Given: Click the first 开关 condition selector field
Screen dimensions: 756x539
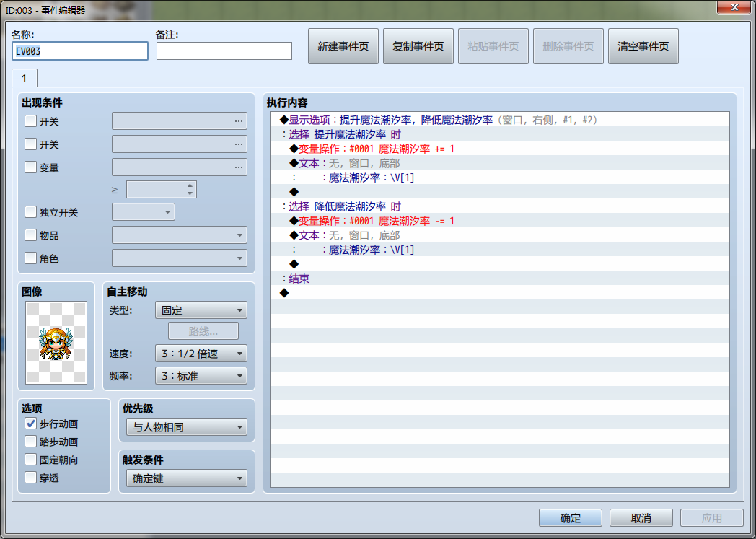Looking at the screenshot, I should [180, 121].
